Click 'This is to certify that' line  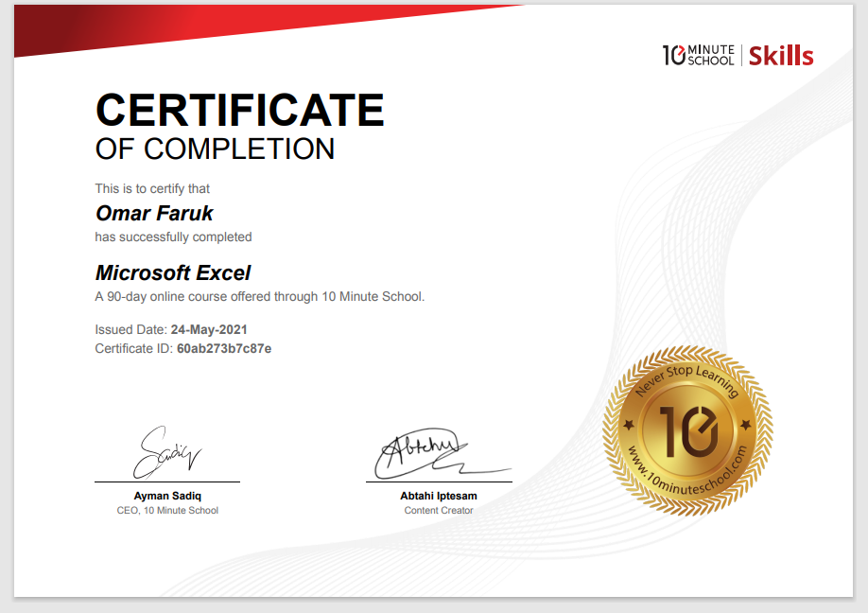tap(152, 189)
